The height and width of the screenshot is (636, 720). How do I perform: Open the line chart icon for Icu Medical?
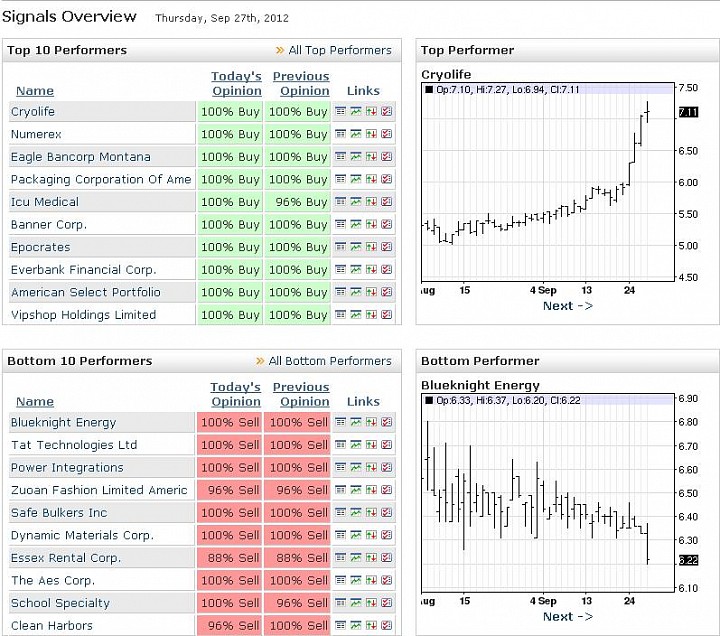[356, 201]
